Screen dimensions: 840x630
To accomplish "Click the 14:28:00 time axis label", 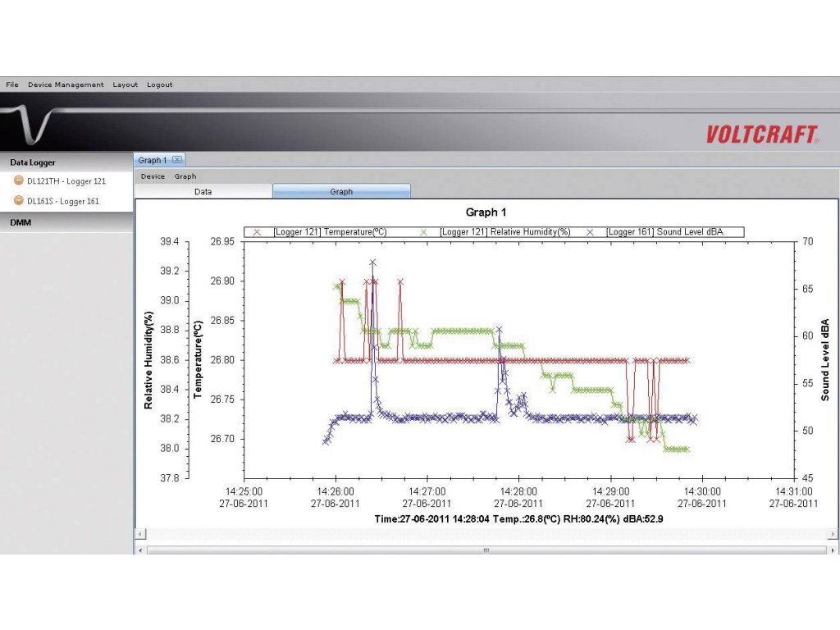I will click(518, 491).
